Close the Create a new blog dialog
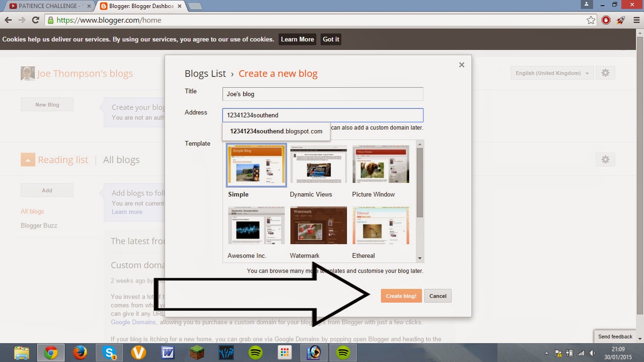Viewport: 644px width, 362px height. click(x=462, y=65)
